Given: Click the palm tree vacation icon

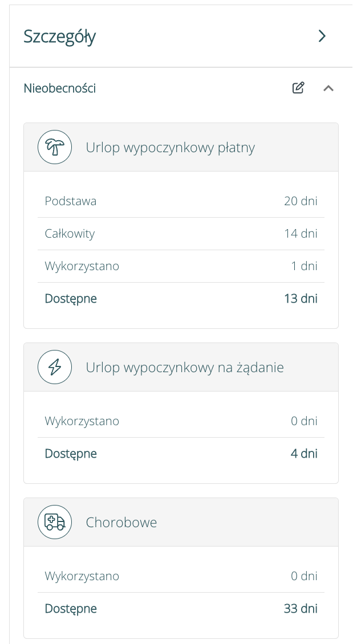Looking at the screenshot, I should (55, 147).
